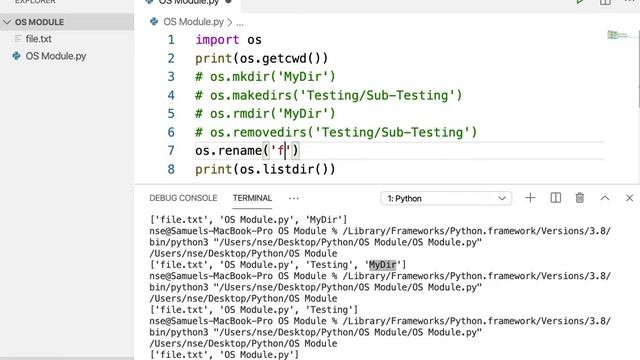The image size is (640, 360).
Task: Open the 1: Python terminal dropdown
Action: pos(446,198)
